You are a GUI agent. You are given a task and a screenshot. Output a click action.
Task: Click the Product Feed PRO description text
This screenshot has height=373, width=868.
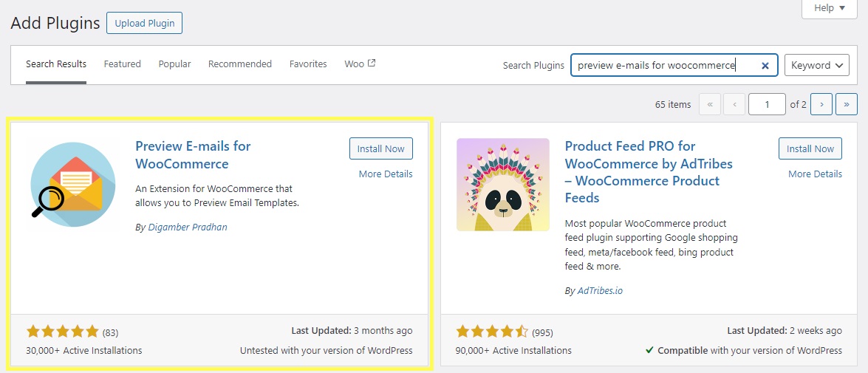[652, 245]
